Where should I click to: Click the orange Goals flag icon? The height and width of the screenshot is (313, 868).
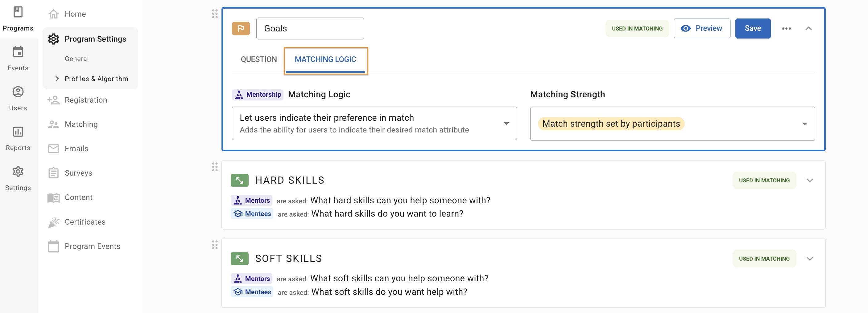tap(241, 29)
